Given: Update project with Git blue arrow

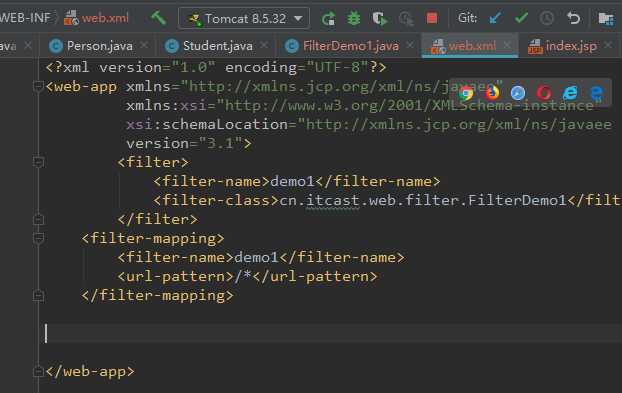Looking at the screenshot, I should click(495, 18).
